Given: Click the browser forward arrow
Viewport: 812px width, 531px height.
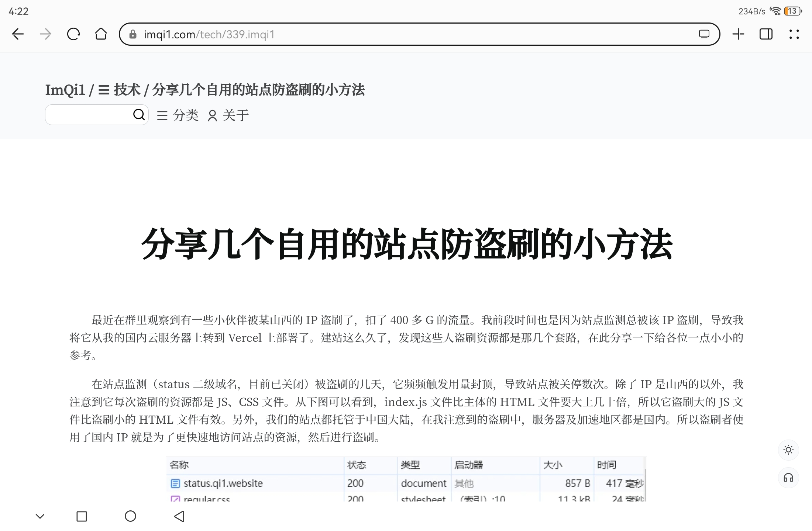Looking at the screenshot, I should pyautogui.click(x=45, y=34).
